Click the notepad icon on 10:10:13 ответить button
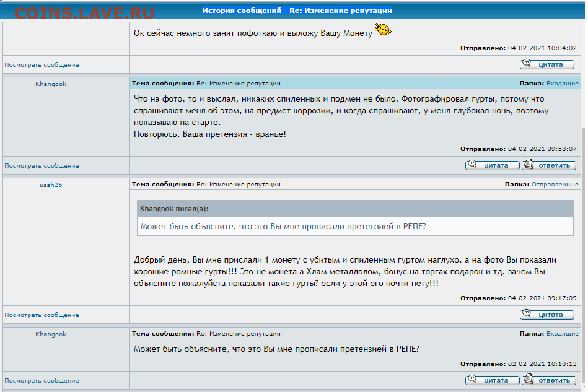 point(529,378)
